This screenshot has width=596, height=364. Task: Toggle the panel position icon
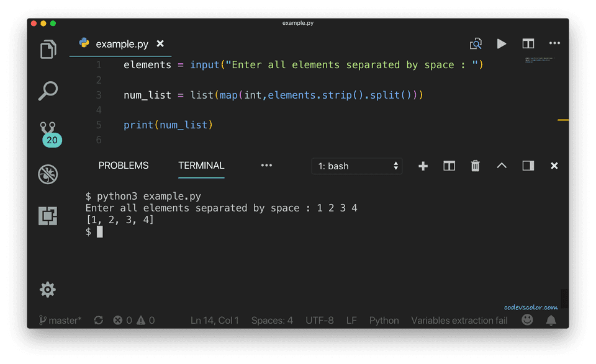tap(528, 166)
